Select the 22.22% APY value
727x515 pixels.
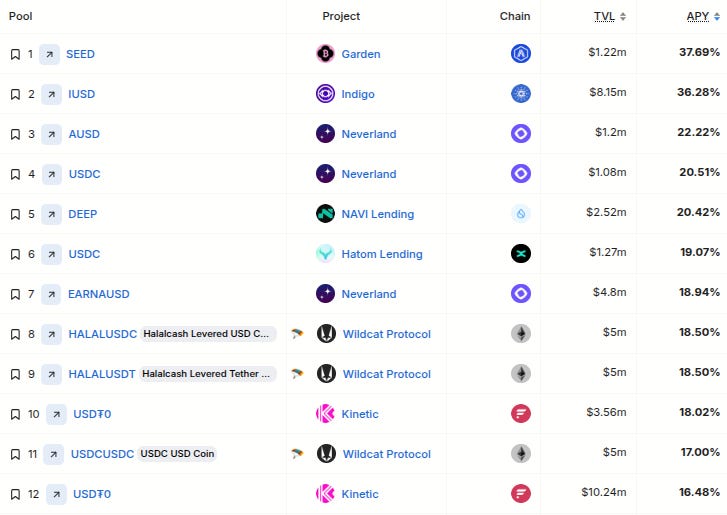[698, 132]
